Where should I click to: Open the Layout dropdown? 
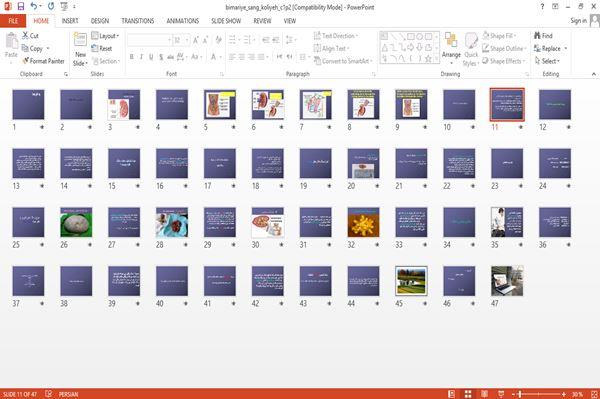[x=106, y=36]
